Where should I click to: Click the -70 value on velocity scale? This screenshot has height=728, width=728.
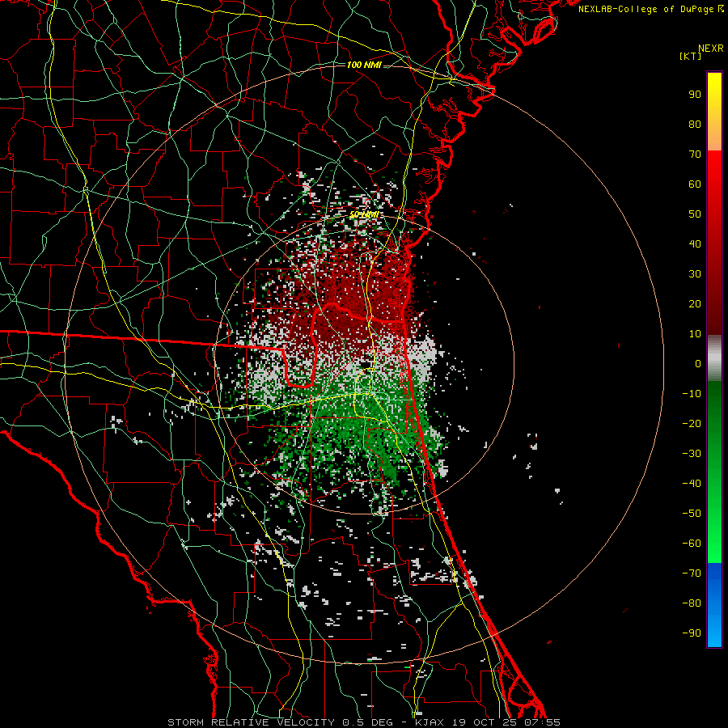click(x=692, y=574)
